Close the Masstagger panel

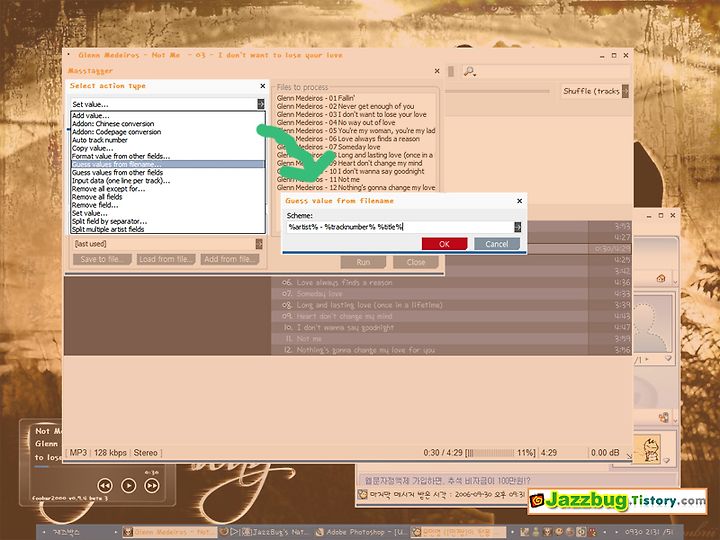pyautogui.click(x=437, y=71)
